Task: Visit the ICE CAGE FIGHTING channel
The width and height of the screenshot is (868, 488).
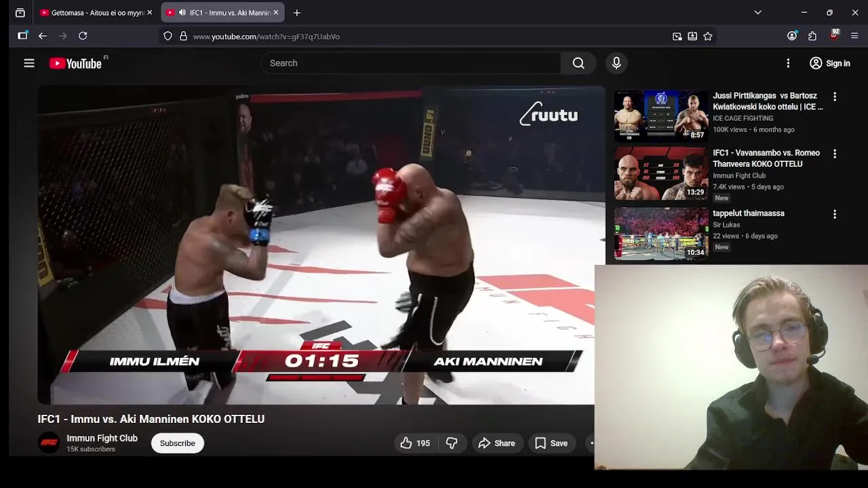Action: tap(743, 118)
